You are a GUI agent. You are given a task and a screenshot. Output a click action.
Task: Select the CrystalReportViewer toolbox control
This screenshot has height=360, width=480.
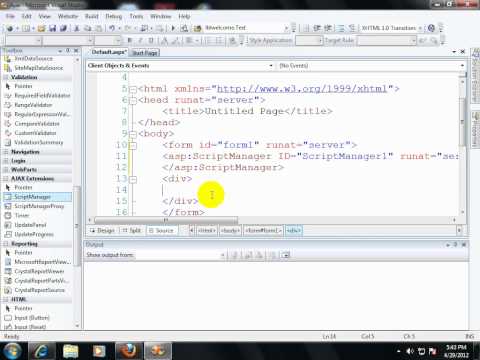(x=37, y=271)
